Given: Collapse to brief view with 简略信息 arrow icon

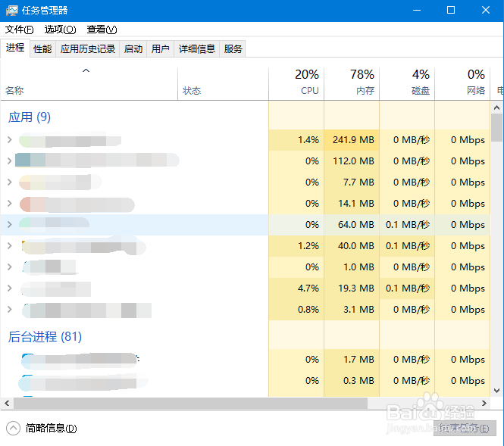Looking at the screenshot, I should coord(13,429).
